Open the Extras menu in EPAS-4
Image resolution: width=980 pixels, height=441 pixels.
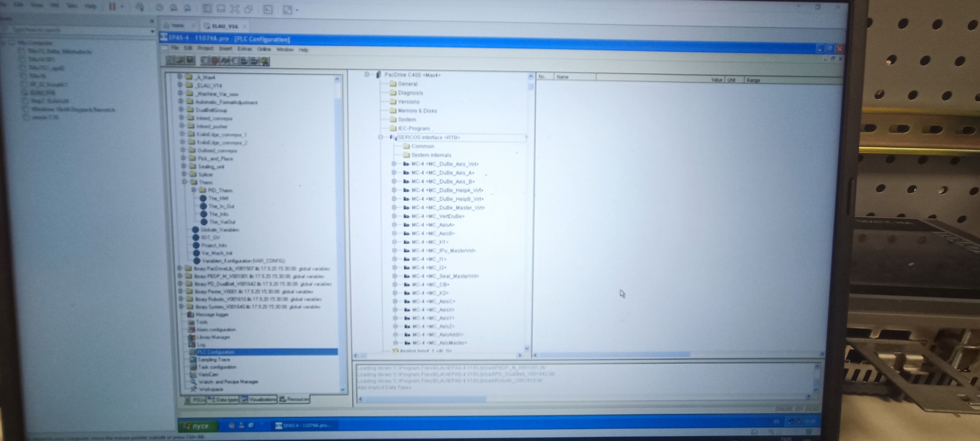(x=245, y=49)
